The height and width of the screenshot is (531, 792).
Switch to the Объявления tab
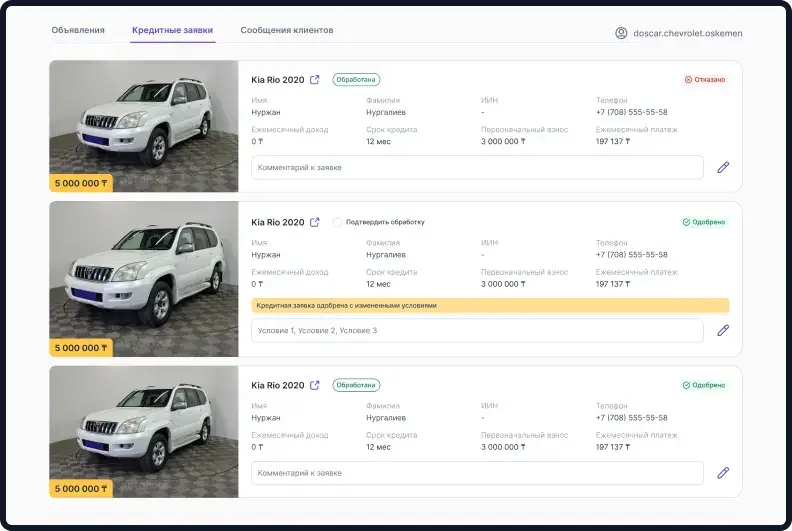(x=78, y=30)
